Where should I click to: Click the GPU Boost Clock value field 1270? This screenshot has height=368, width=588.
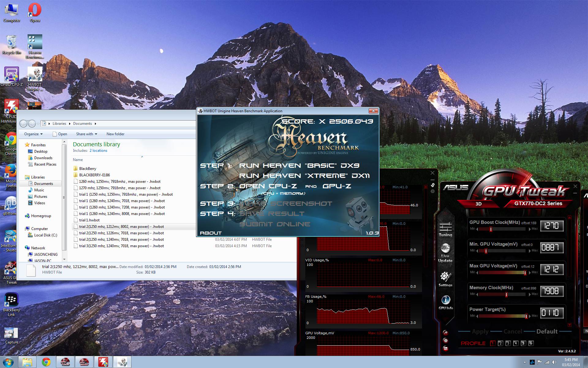552,226
